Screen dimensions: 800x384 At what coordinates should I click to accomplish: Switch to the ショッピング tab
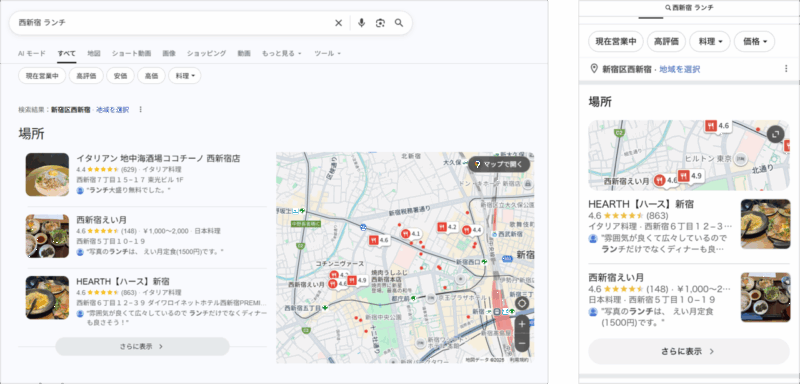point(206,53)
